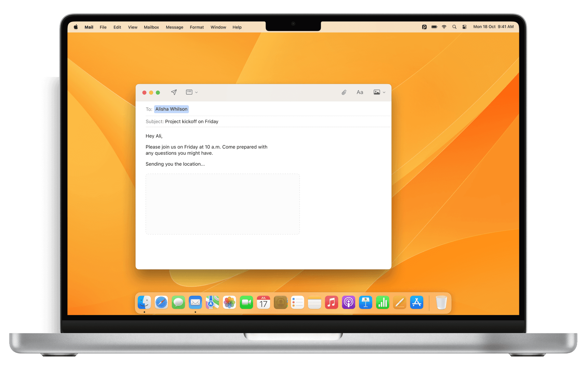Open Pages from the Dock
The image size is (588, 369).
pos(400,302)
